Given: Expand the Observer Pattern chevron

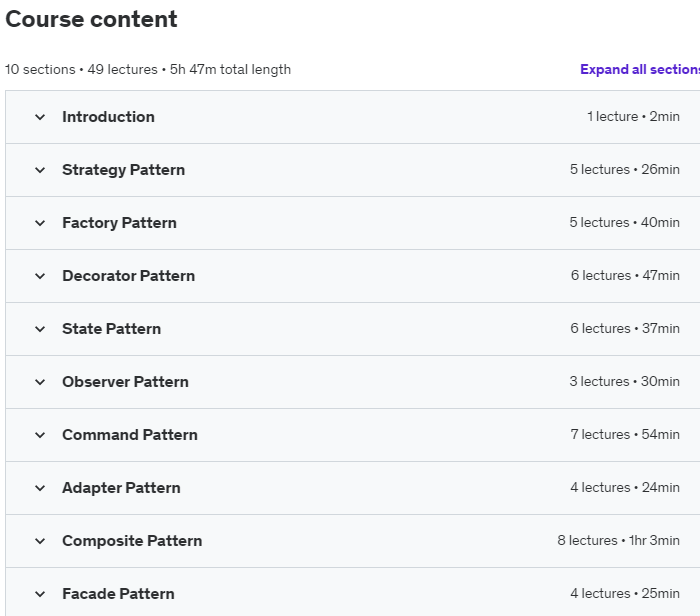Looking at the screenshot, I should [40, 382].
